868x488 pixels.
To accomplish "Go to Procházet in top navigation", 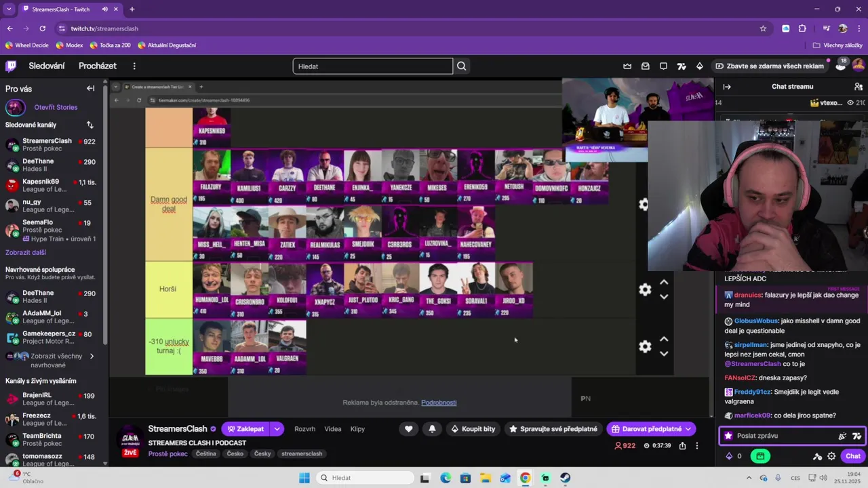I will 98,66.
